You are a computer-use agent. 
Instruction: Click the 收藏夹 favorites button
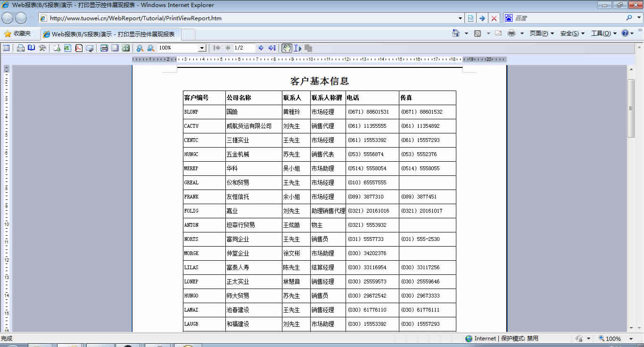point(17,33)
